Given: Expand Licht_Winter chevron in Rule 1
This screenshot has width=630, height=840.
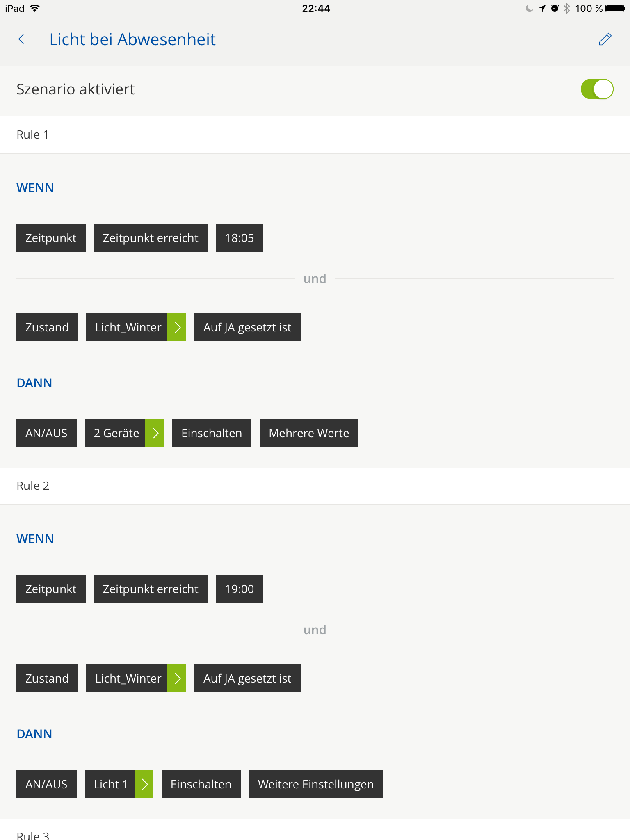Looking at the screenshot, I should tap(177, 327).
